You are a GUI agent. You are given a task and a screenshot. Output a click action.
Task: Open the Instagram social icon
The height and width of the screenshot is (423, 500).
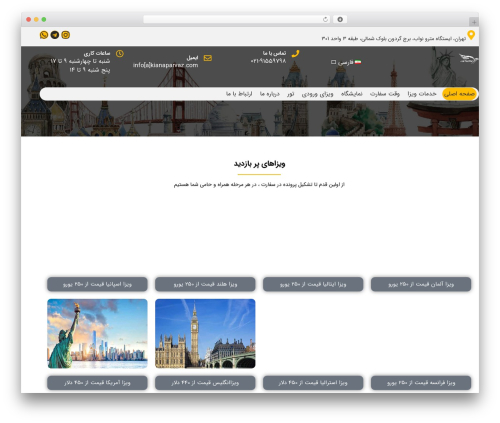click(x=66, y=35)
